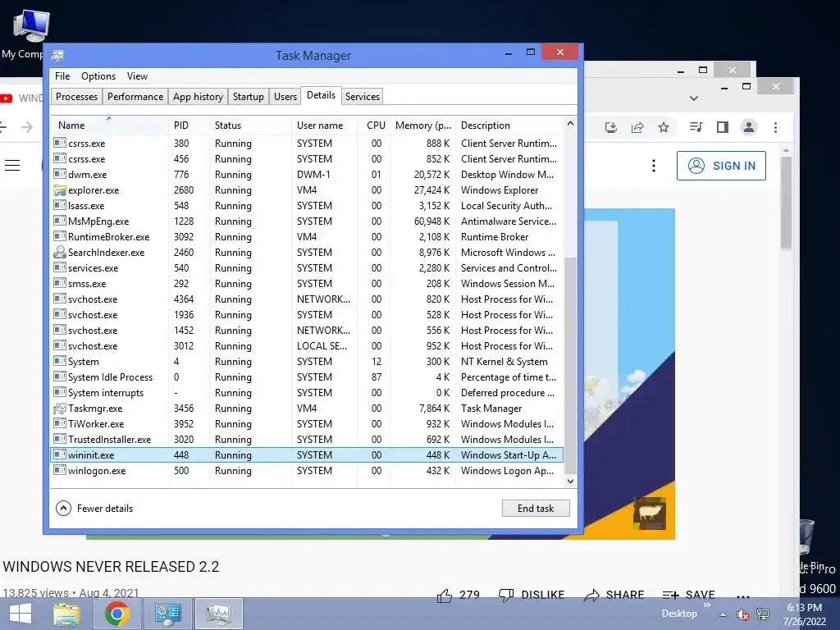Open the YouTube hamburger guide menu
Viewport: 840px width, 630px height.
12,166
